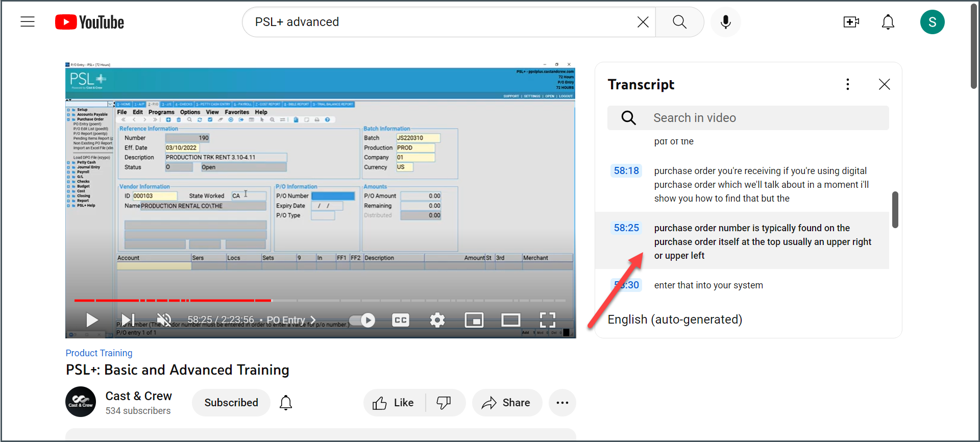This screenshot has width=980, height=442.
Task: Expand the PO Entry chapter list
Action: coord(291,320)
